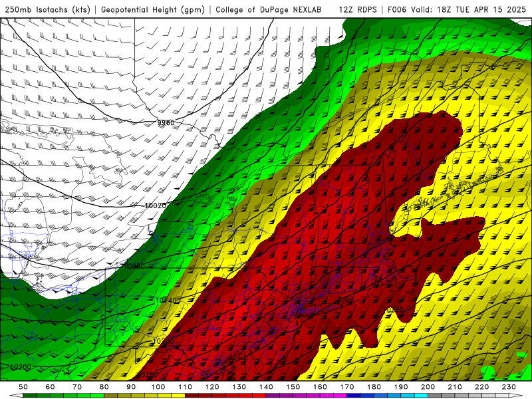Viewport: 532px width, 399px height.
Task: Click the 60 value on the color scale
Action: pyautogui.click(x=51, y=387)
